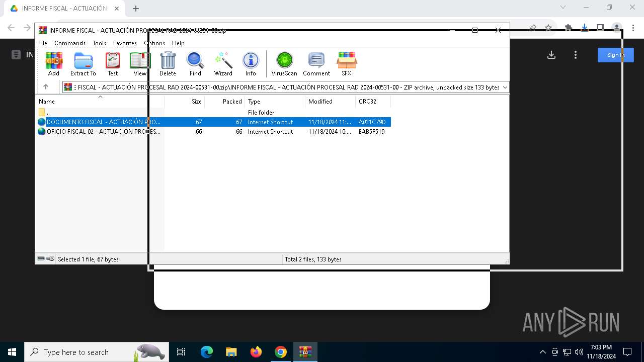Select the parent folder '..' row
This screenshot has height=362, width=644.
[x=213, y=113]
